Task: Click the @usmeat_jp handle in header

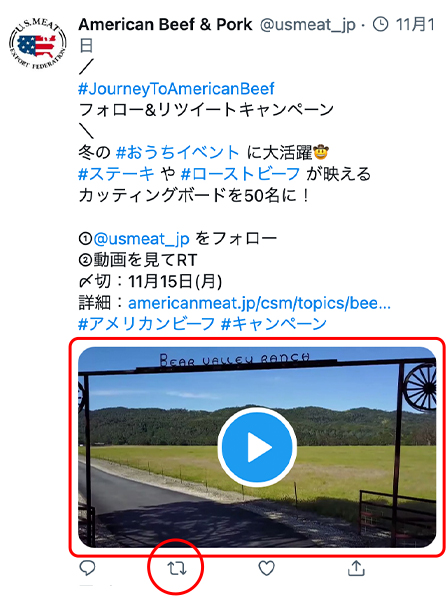Action: [x=308, y=25]
